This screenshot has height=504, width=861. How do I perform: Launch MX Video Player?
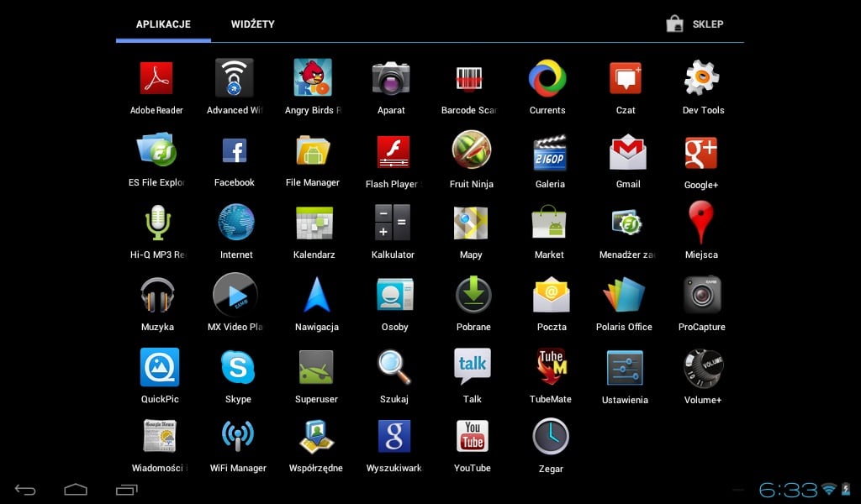tap(235, 295)
